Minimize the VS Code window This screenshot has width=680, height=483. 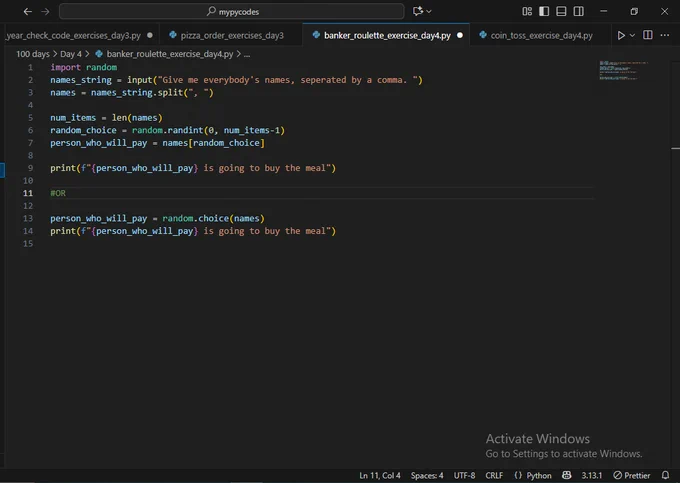coord(604,11)
